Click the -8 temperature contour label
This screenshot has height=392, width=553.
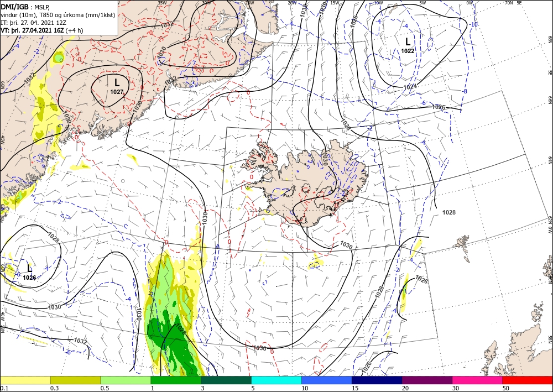[x=465, y=91]
